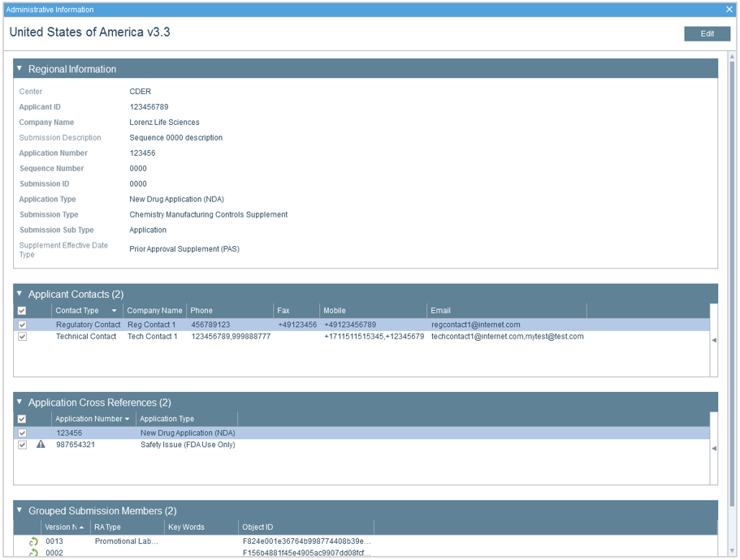The image size is (740, 560).
Task: Click the Sequence 0000 description value
Action: tap(176, 138)
